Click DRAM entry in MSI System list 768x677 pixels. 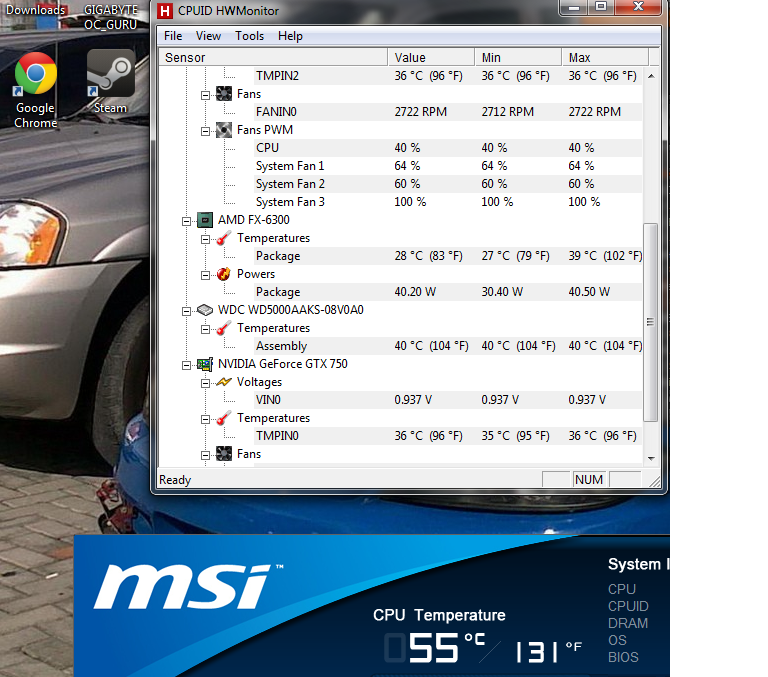[627, 623]
